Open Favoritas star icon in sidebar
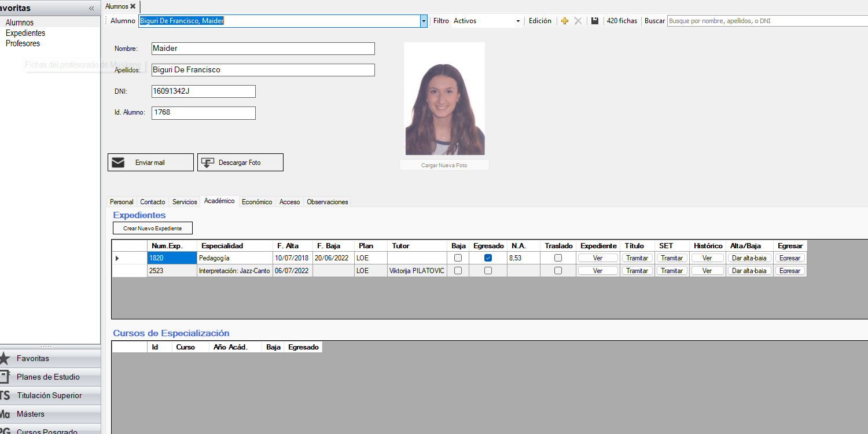The height and width of the screenshot is (434, 868). [5, 358]
